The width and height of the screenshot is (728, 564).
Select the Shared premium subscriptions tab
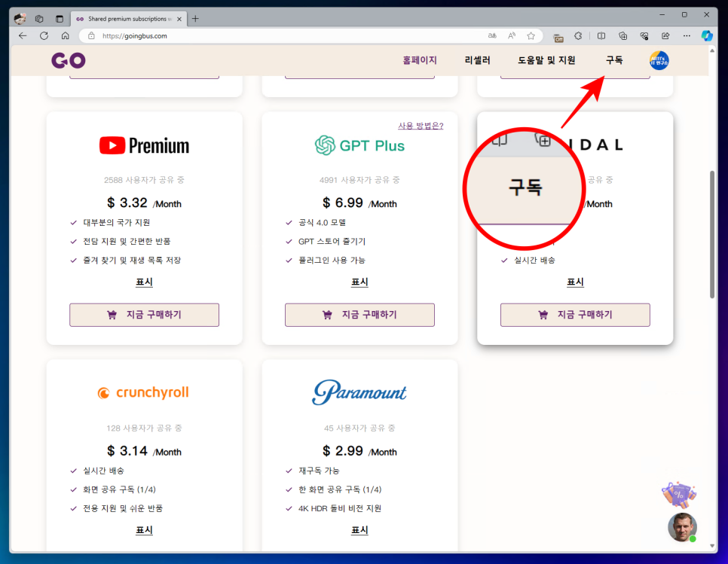[129, 19]
